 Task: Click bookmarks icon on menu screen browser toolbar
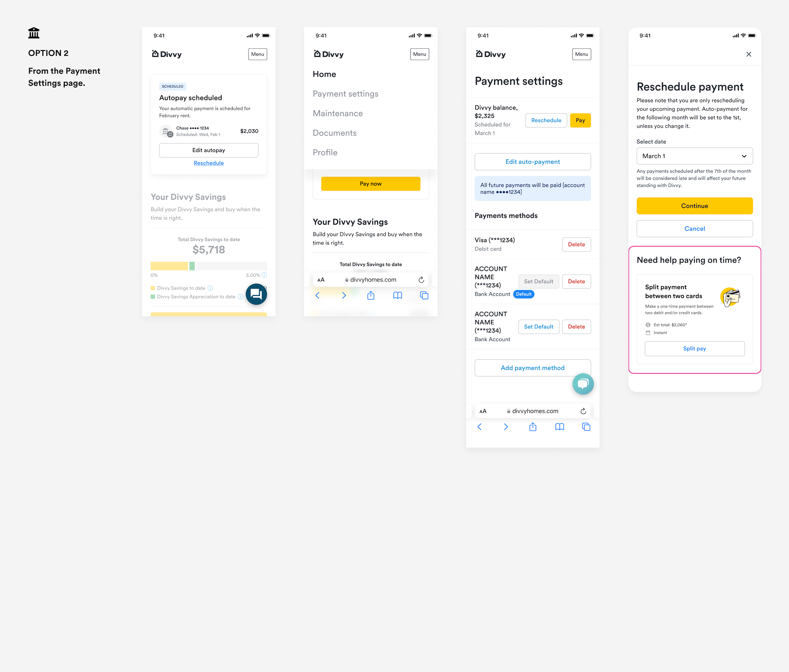point(398,295)
